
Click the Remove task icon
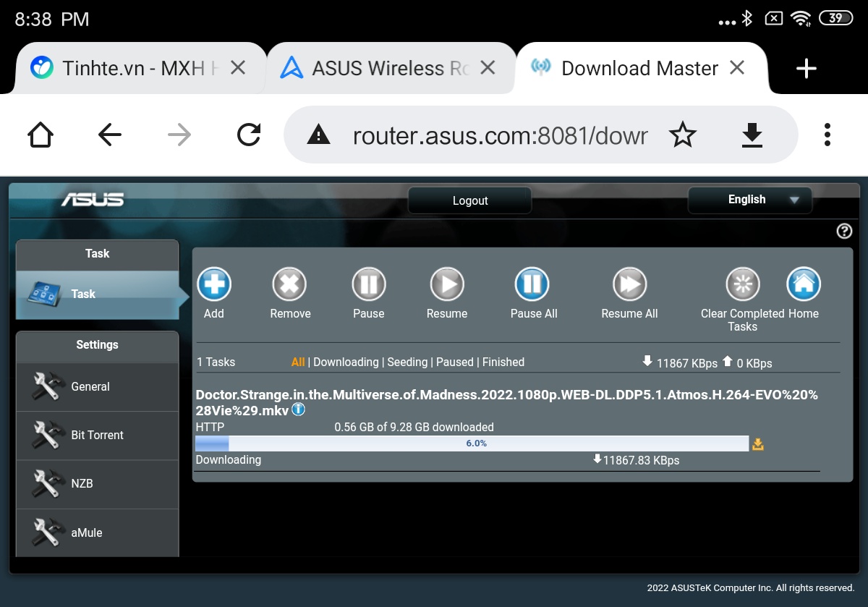click(290, 284)
